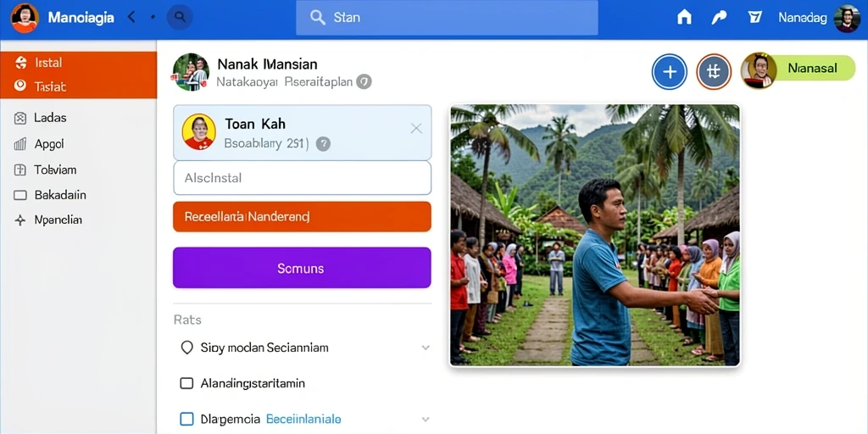Click the Toan Kah name text
This screenshot has width=868, height=434.
tap(255, 124)
